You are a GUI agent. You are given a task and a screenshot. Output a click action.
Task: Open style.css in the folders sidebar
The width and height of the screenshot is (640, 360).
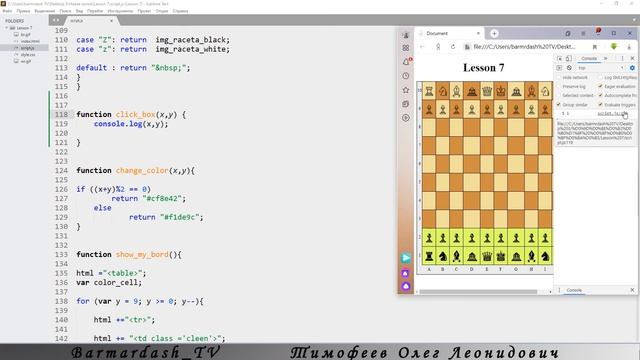click(28, 55)
